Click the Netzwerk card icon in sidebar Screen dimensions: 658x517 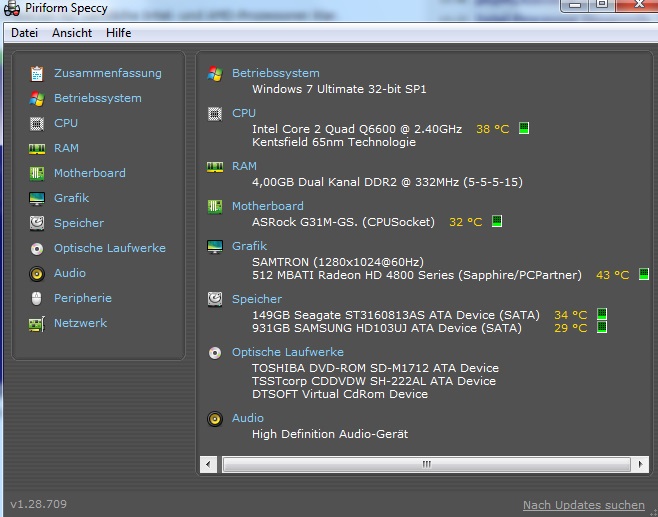click(37, 324)
